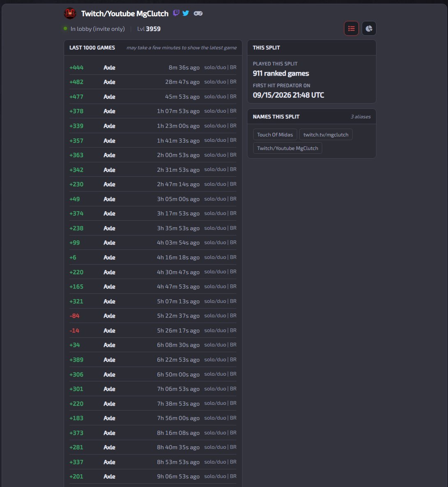Click solo/duo | BR in the +342 row
This screenshot has width=448, height=487.
coord(220,169)
